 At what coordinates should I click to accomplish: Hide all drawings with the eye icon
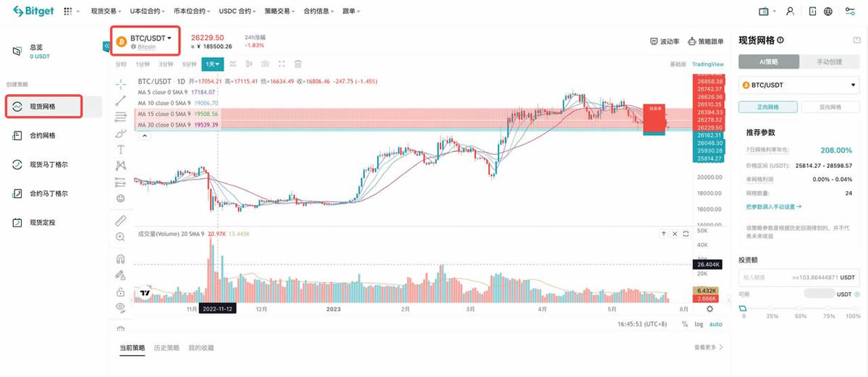(x=120, y=308)
